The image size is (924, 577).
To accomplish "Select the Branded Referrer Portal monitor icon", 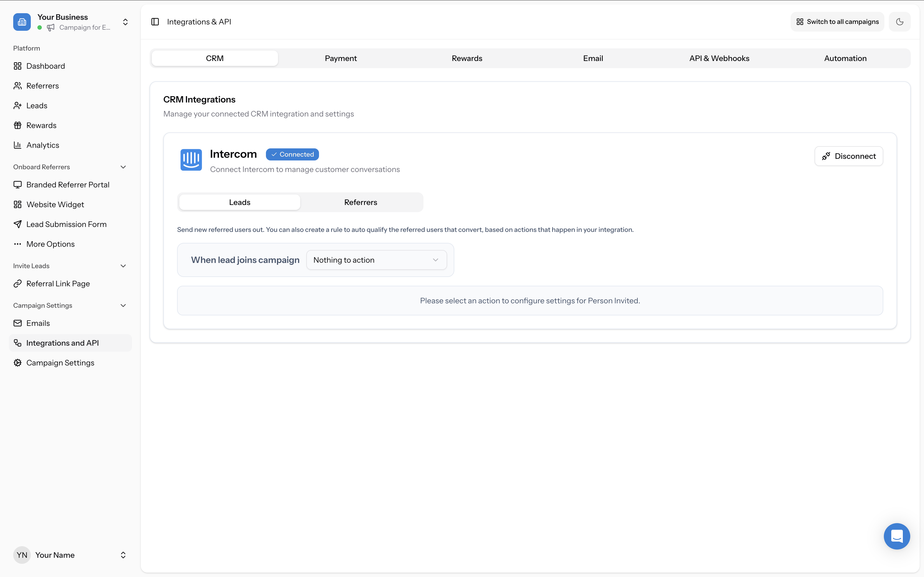I will 18,184.
